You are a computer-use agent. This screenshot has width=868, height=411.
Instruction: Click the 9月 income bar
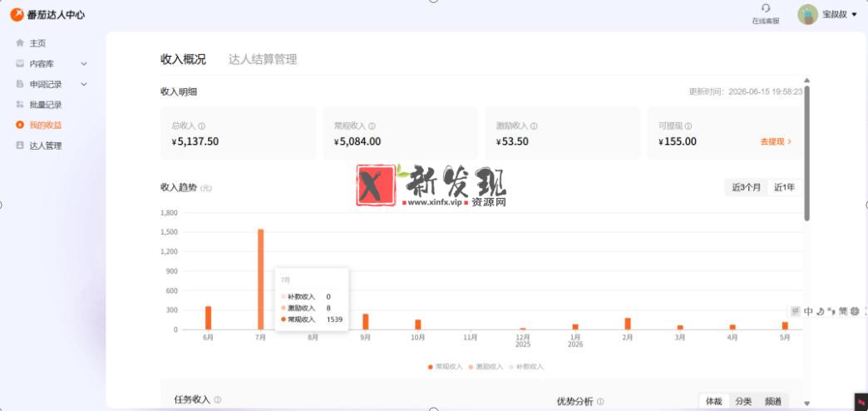(365, 322)
